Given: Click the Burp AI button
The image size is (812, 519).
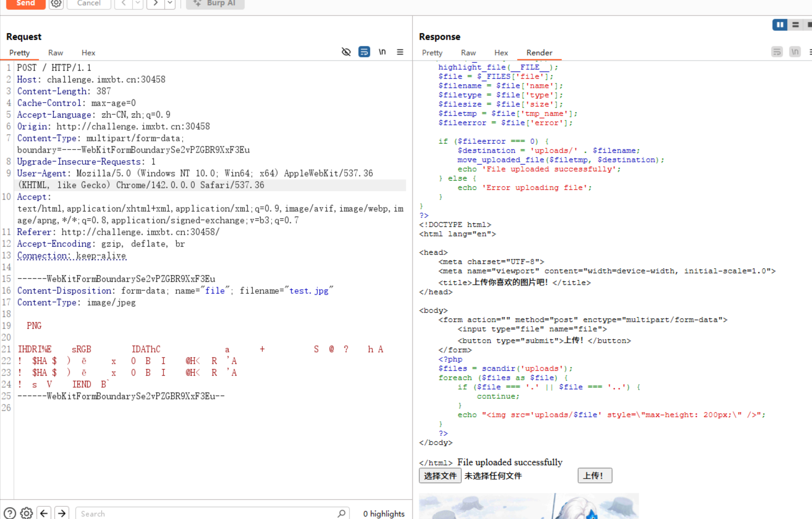Looking at the screenshot, I should coord(215,3).
